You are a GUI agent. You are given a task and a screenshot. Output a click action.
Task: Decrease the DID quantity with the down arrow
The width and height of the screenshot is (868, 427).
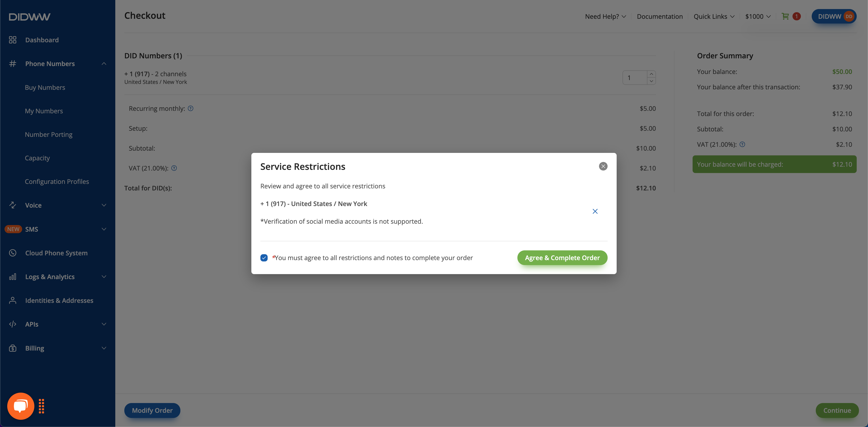(651, 81)
